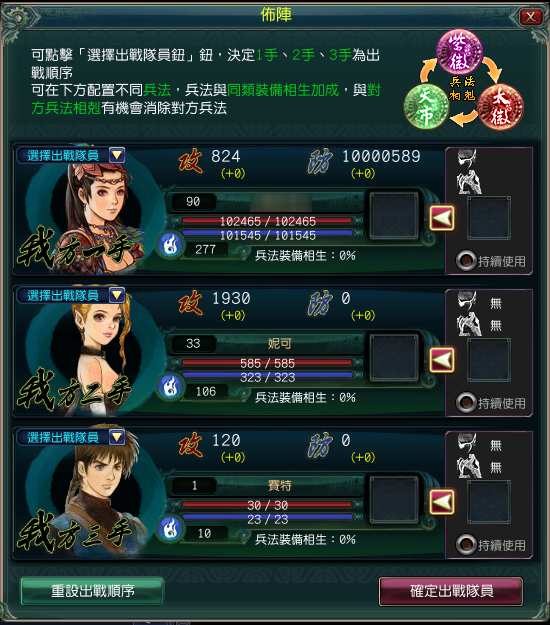Viewport: 550px width, 625px height.
Task: Enable 持續使用 for third fighter 賈特
Action: point(466,544)
